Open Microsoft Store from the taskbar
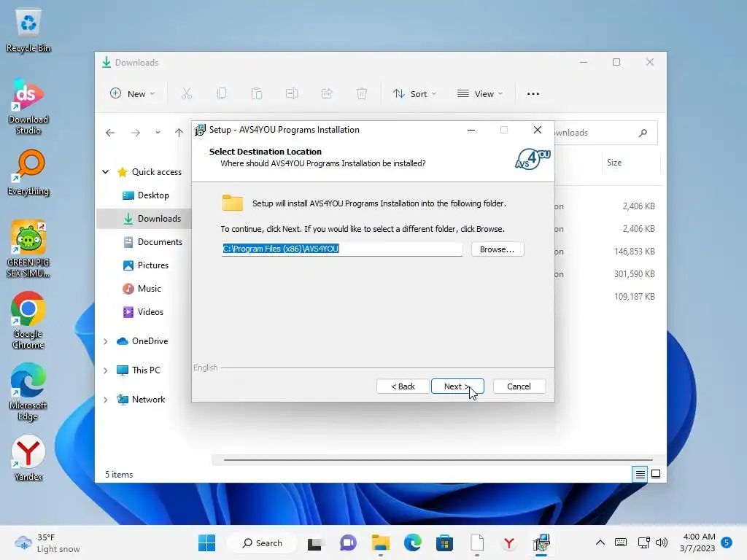The width and height of the screenshot is (747, 560). coord(444,542)
